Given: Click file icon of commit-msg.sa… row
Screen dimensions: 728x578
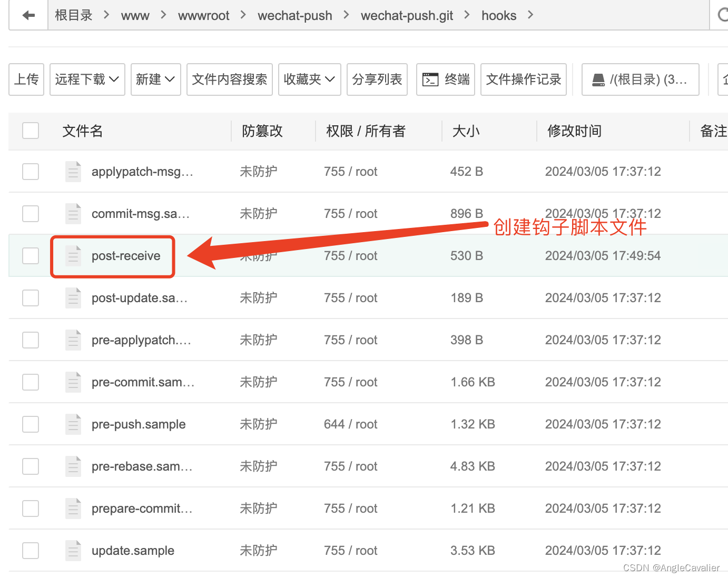Looking at the screenshot, I should click(73, 214).
